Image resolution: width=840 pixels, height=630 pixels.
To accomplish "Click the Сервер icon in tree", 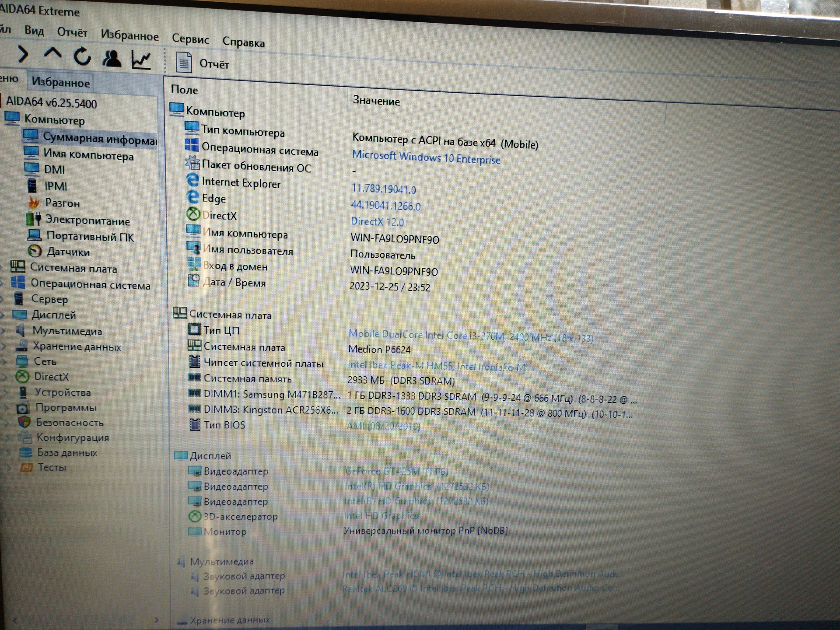I will pyautogui.click(x=19, y=298).
